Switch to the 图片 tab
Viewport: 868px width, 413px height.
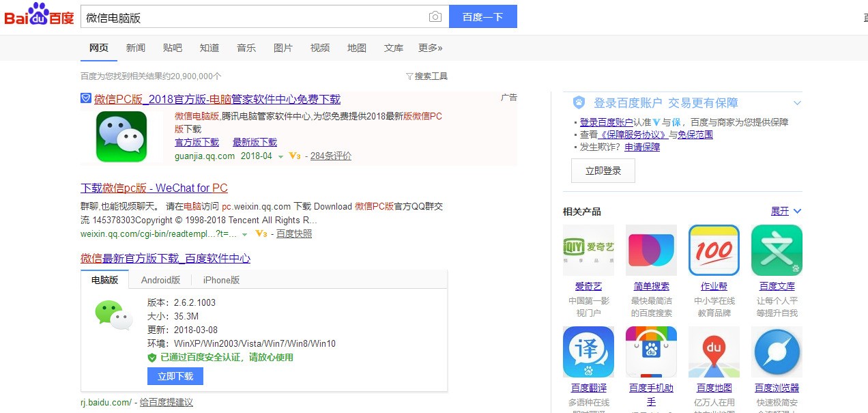tap(283, 48)
